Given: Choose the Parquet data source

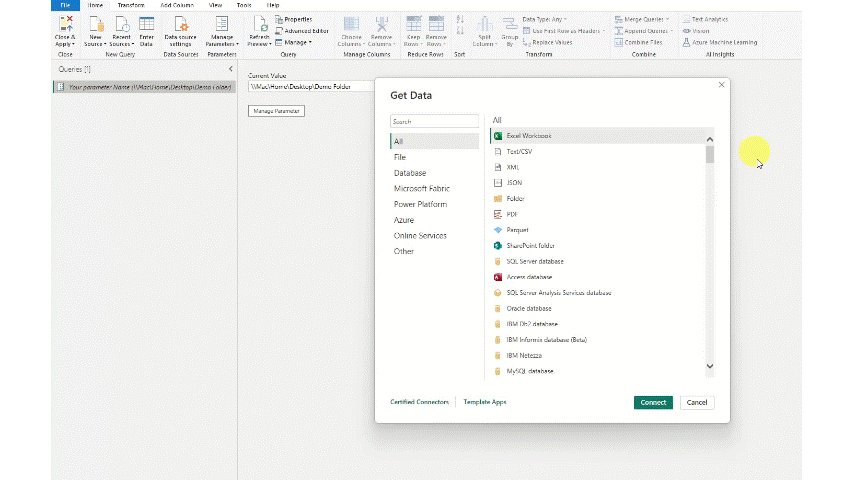Looking at the screenshot, I should pos(518,230).
